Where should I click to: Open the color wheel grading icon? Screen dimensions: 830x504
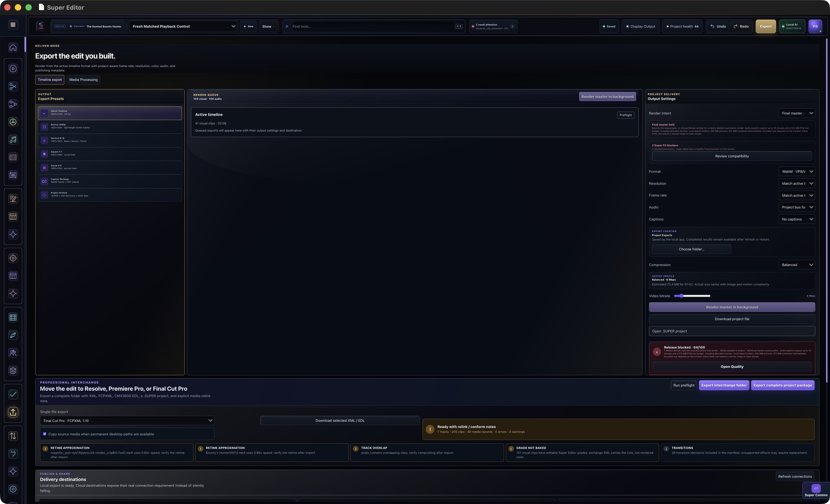click(13, 122)
